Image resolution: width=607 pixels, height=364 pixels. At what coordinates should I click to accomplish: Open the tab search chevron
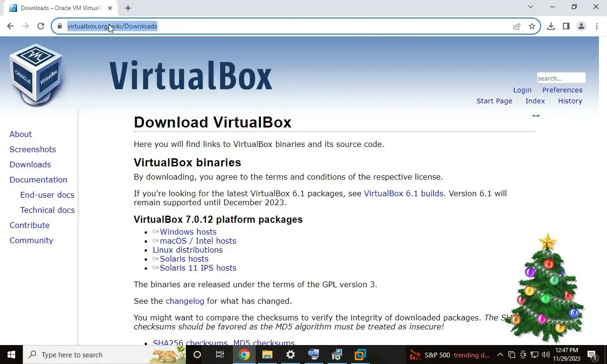point(531,7)
